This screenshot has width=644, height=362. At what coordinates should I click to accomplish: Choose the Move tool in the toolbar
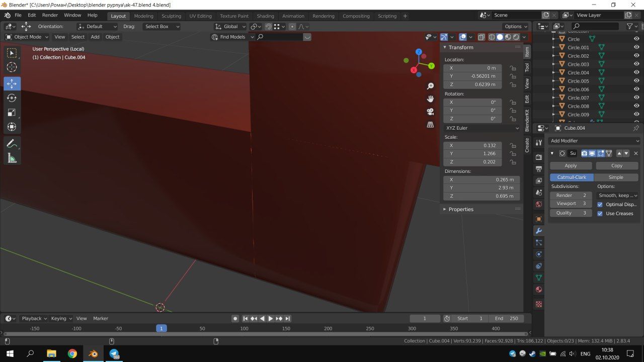pyautogui.click(x=12, y=83)
